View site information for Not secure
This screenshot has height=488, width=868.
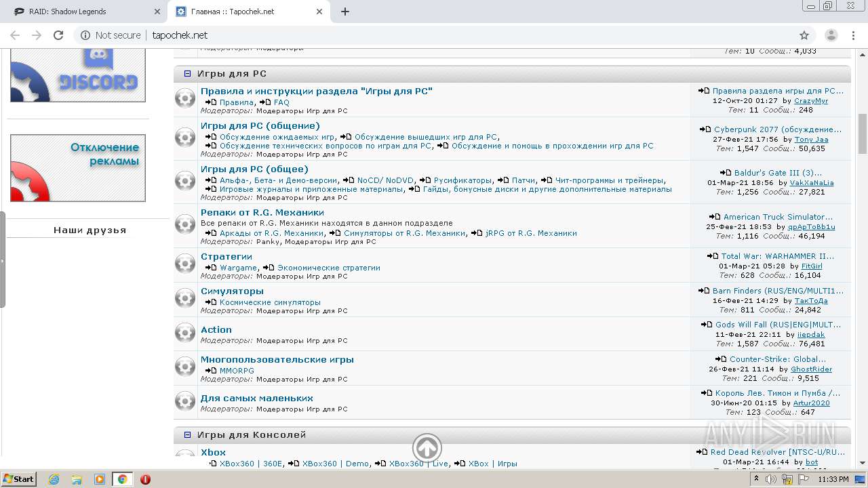111,35
